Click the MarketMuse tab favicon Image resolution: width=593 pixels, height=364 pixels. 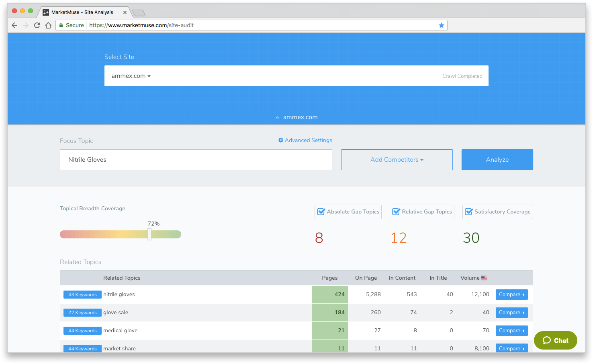46,12
